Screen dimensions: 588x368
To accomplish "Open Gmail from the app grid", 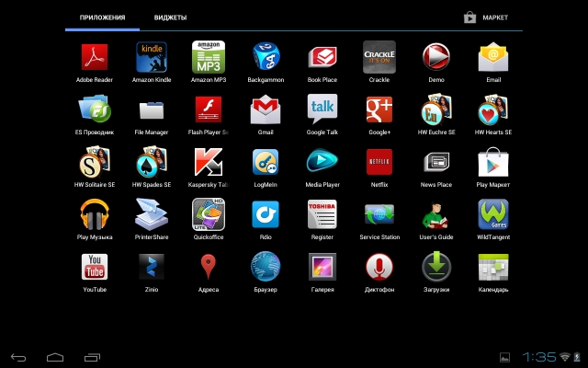I will (x=266, y=110).
